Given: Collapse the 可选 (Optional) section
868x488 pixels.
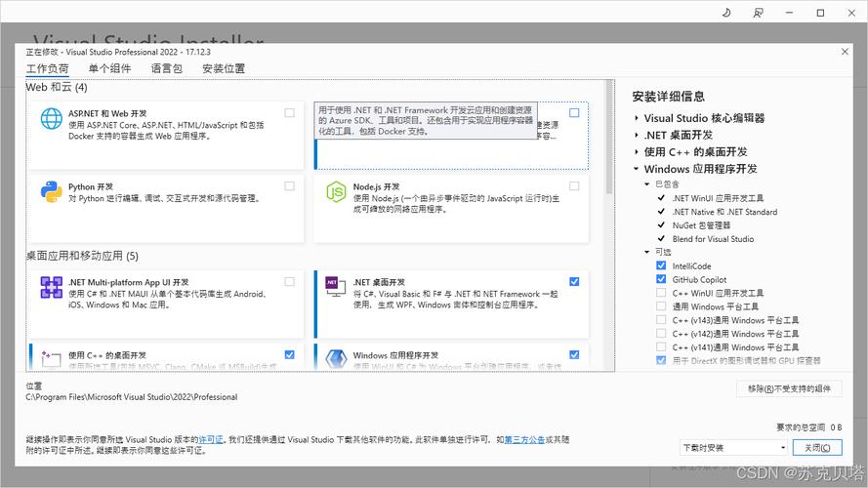Looking at the screenshot, I should tap(646, 253).
